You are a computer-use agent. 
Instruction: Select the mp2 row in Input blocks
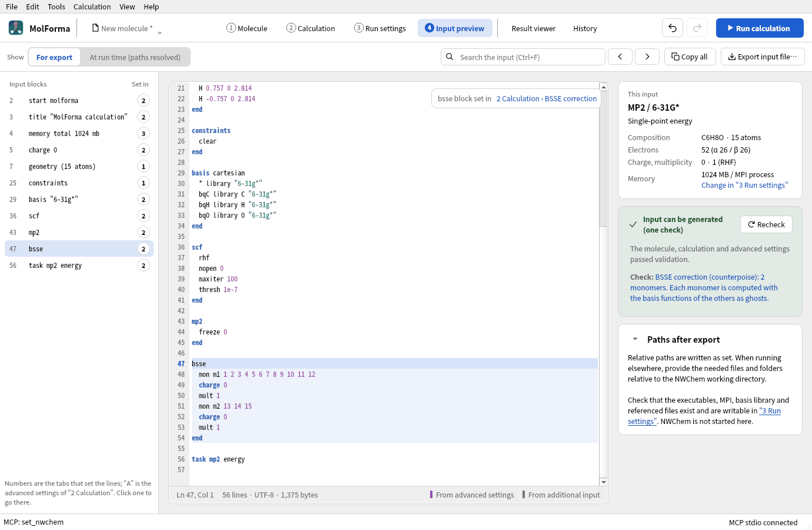click(79, 233)
